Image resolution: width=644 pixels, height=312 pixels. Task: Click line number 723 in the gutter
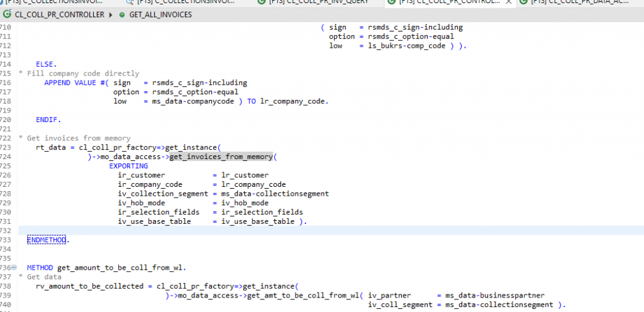pyautogui.click(x=6, y=147)
